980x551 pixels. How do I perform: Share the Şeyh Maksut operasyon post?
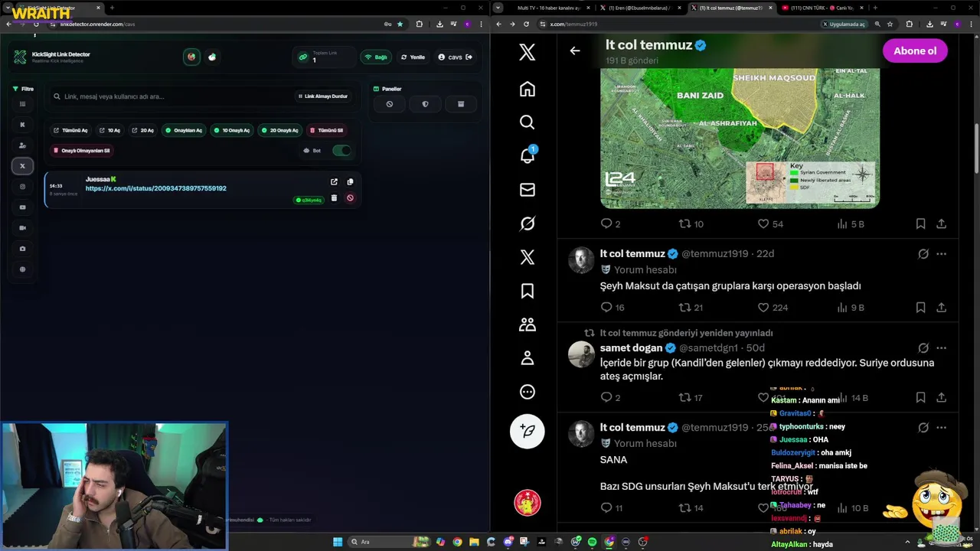942,308
